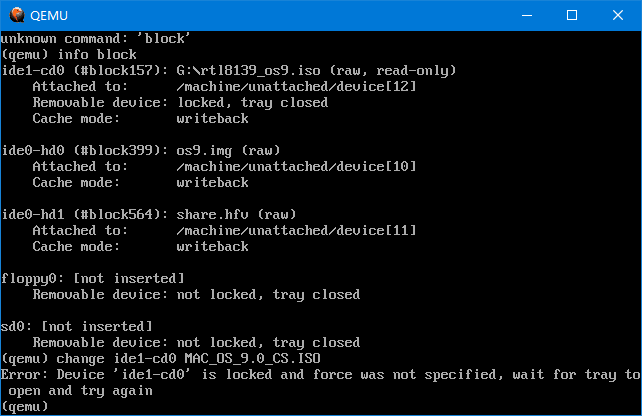This screenshot has width=642, height=416.
Task: Click the Error: Device locked message
Action: point(321,382)
